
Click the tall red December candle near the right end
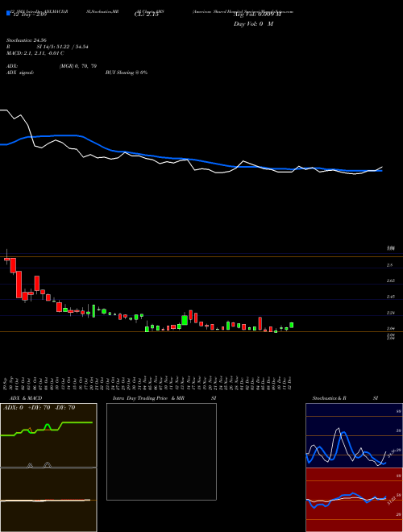point(260,323)
